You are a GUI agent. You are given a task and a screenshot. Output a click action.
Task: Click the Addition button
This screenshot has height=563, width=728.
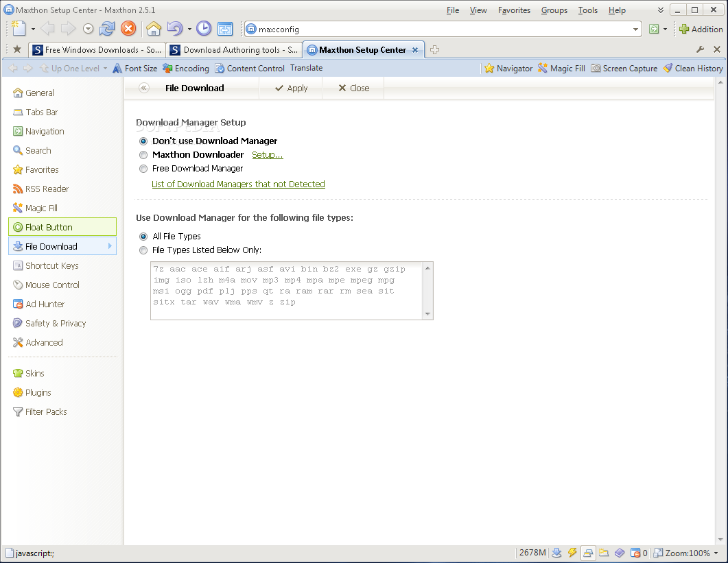tap(701, 29)
